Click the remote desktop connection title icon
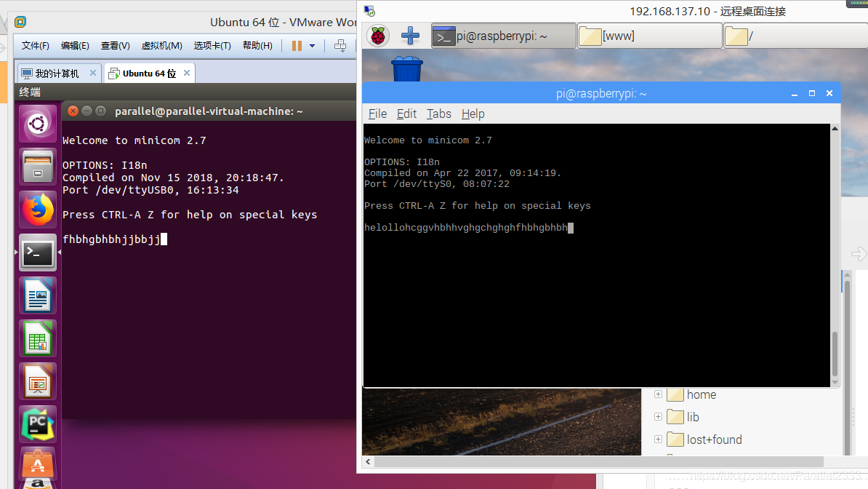 pos(370,11)
